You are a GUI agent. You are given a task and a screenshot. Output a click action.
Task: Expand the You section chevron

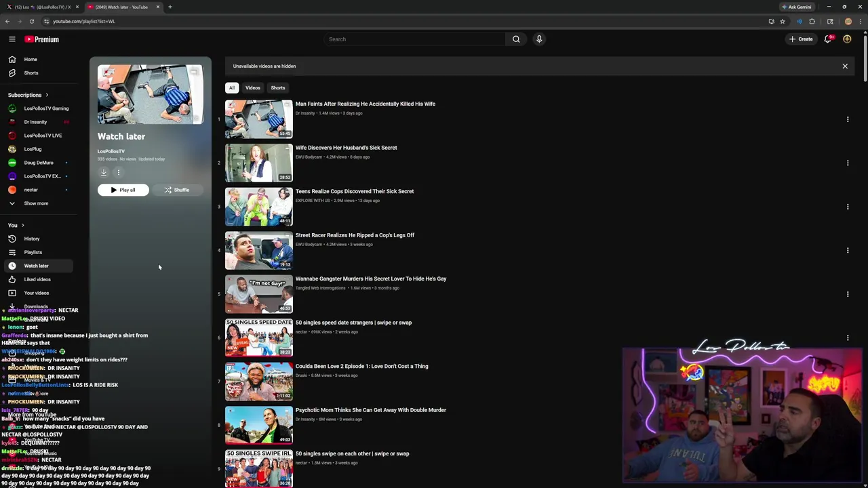[22, 225]
